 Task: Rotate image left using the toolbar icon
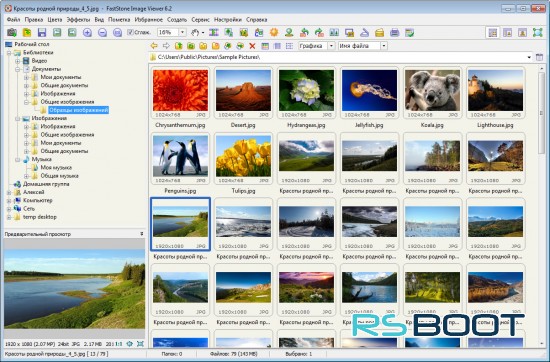point(304,33)
